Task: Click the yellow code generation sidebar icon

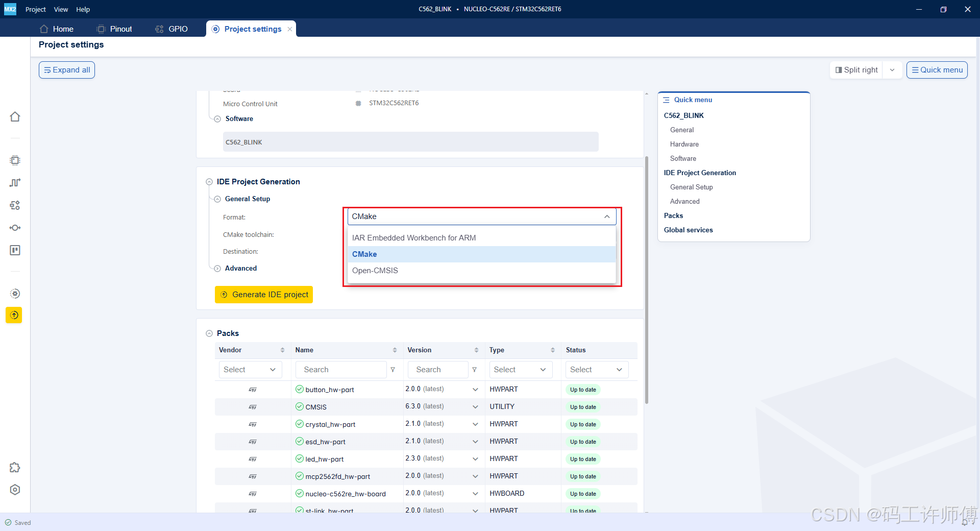Action: [14, 315]
